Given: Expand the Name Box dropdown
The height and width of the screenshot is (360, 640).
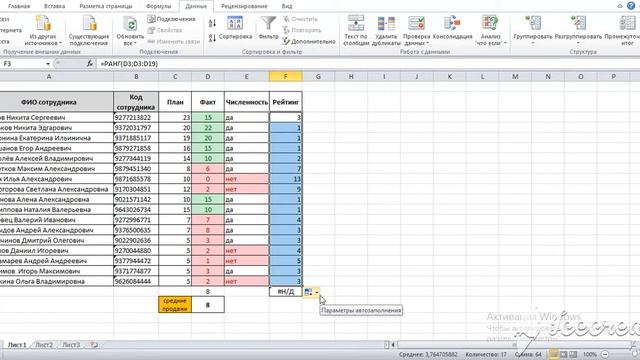Looking at the screenshot, I should click(x=48, y=64).
